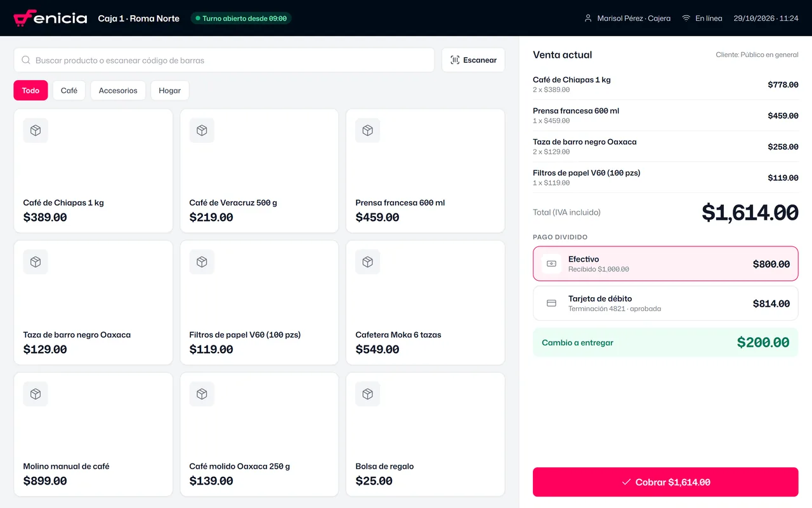Select the Taza de barro negro Oaxaca sale line
Viewport: 812px width, 508px height.
pos(665,147)
